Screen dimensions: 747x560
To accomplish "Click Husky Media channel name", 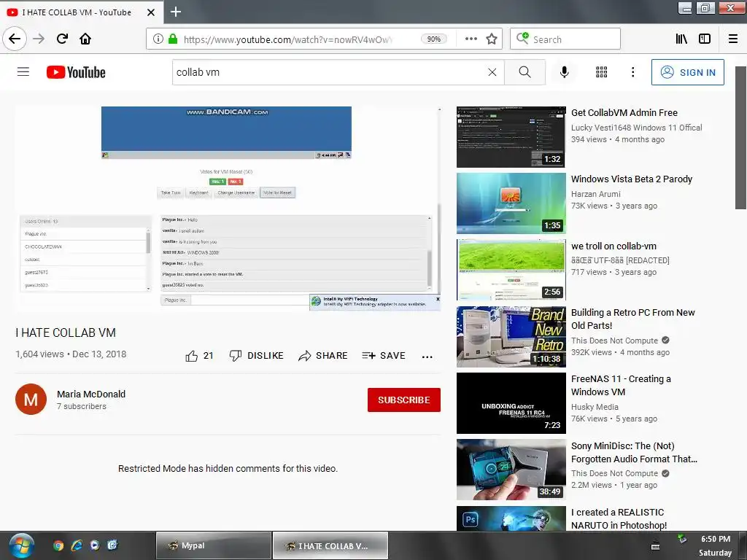I will 595,407.
